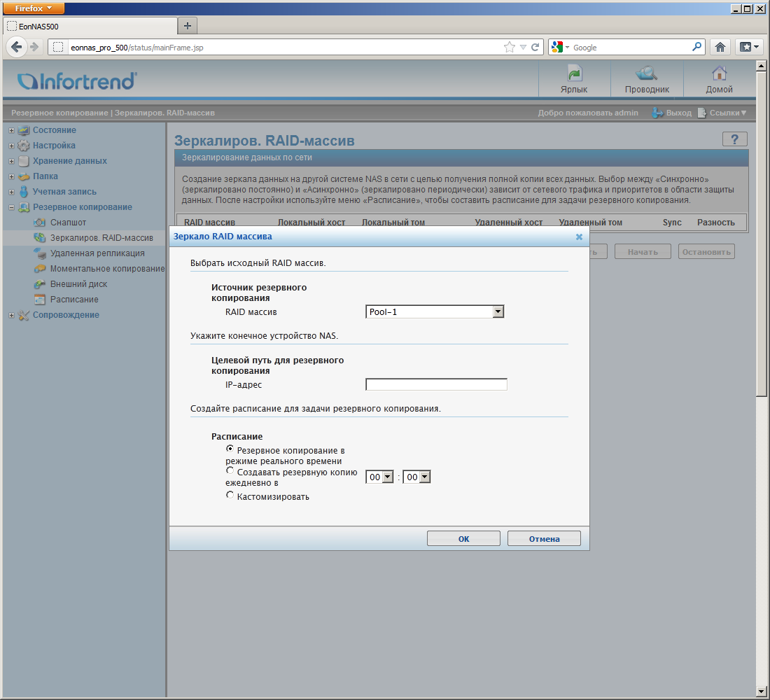Click the Снапшот camera icon
The height and width of the screenshot is (700, 770).
[x=39, y=223]
